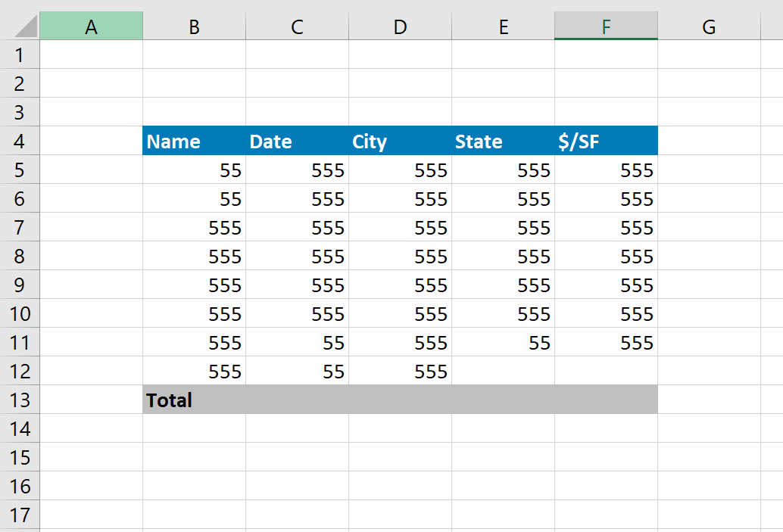Click the Total label cell
783x532 pixels.
(x=194, y=400)
